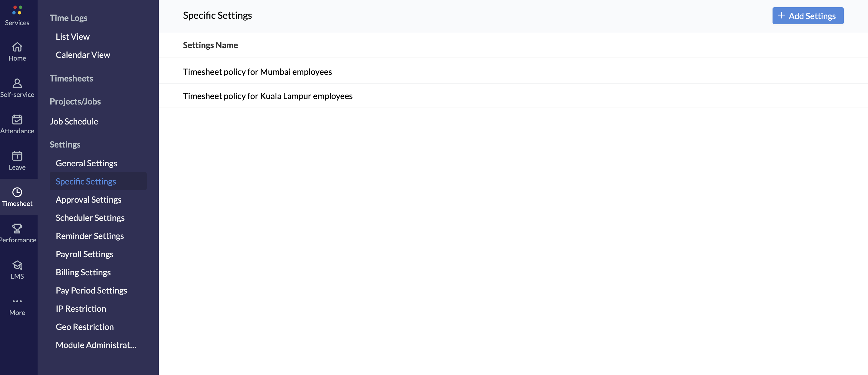Image resolution: width=868 pixels, height=375 pixels.
Task: Open LMS graduation cap icon
Action: [x=17, y=265]
